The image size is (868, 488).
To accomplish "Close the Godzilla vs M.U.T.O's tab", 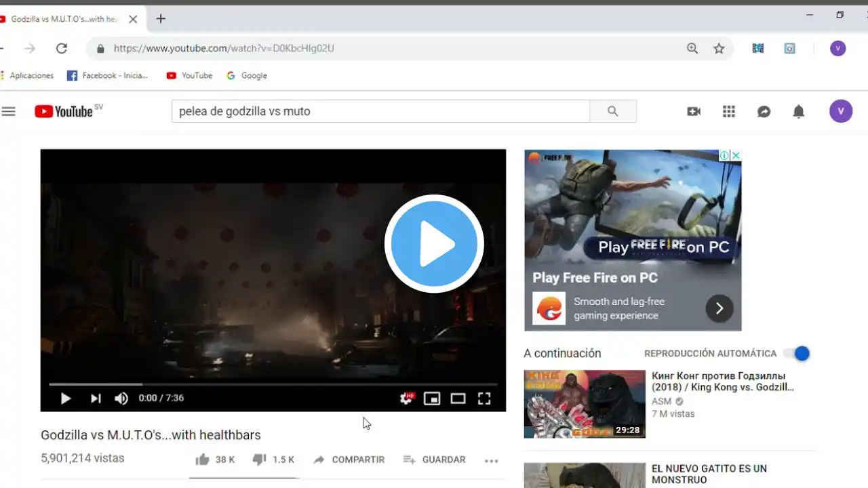I will (133, 19).
